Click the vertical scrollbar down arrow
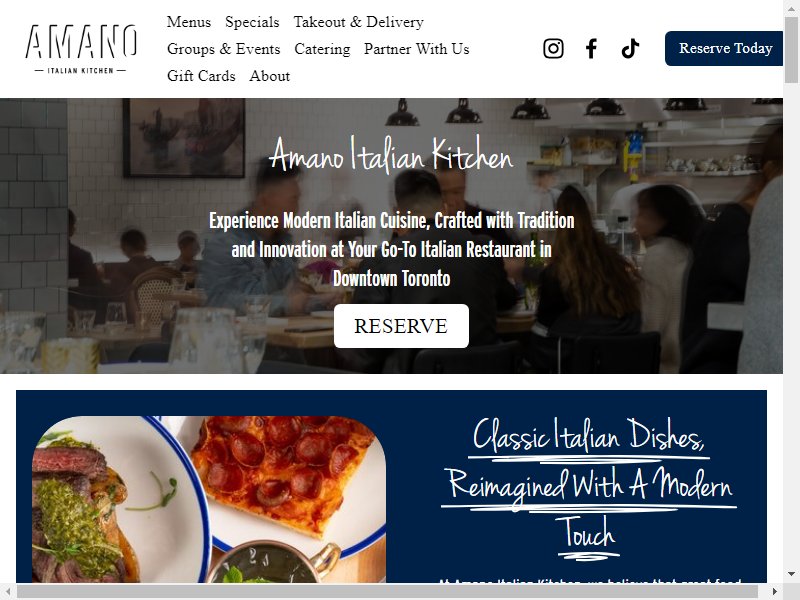 point(791,574)
